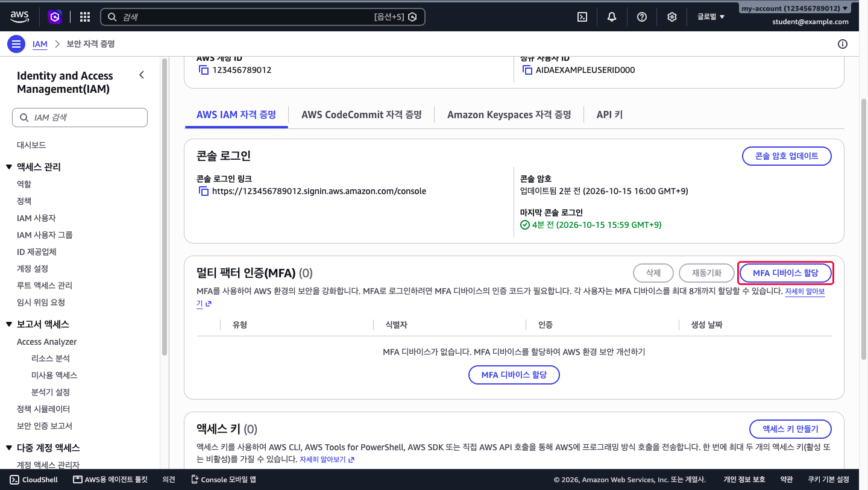The height and width of the screenshot is (490, 868).
Task: Toggle the hamburger navigation menu button
Action: pos(16,44)
